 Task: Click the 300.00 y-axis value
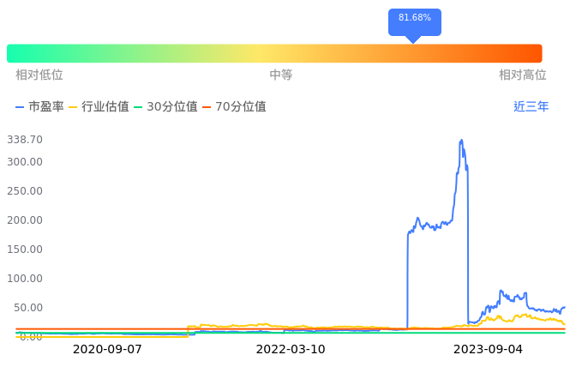coord(25,162)
